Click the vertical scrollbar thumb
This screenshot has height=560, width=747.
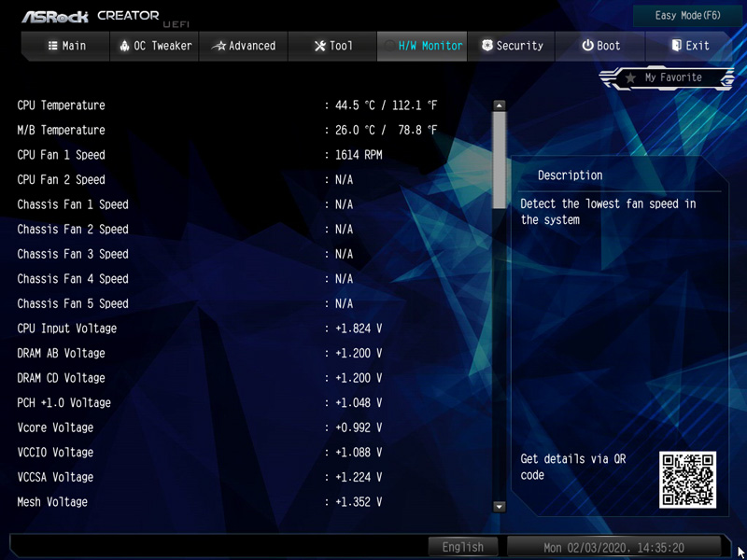click(x=499, y=160)
